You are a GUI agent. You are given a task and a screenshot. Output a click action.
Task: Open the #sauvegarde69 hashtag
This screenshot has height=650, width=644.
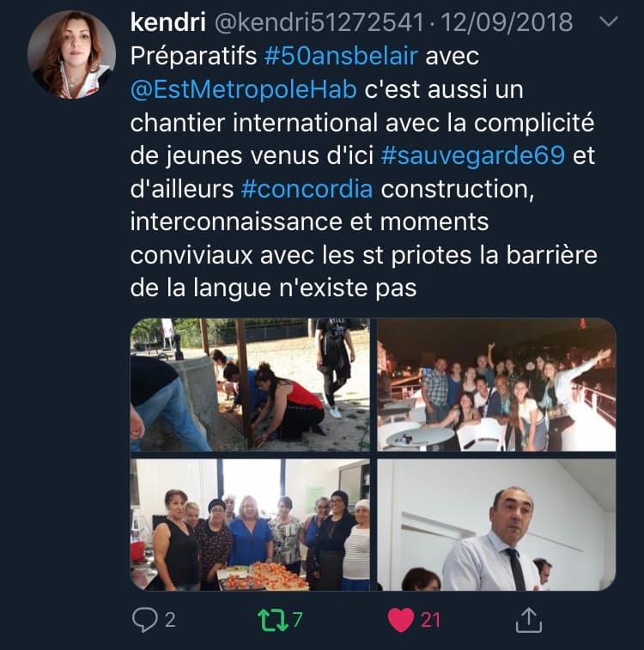tap(473, 155)
